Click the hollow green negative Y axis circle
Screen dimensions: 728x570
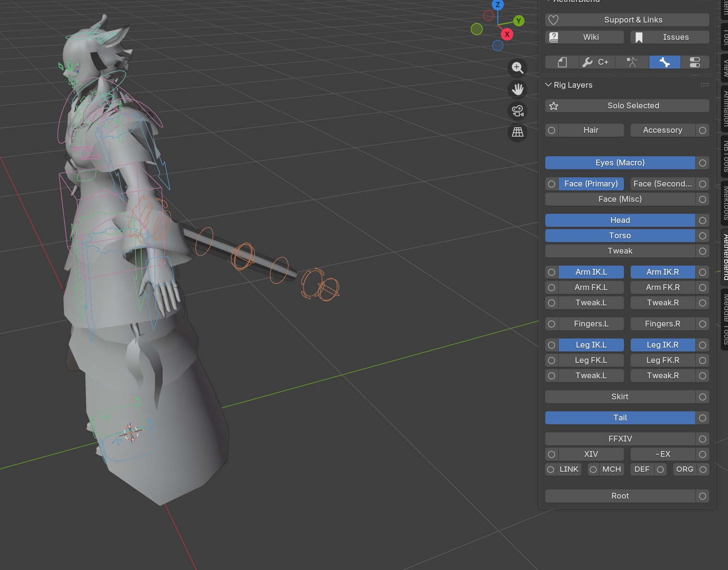(x=477, y=29)
